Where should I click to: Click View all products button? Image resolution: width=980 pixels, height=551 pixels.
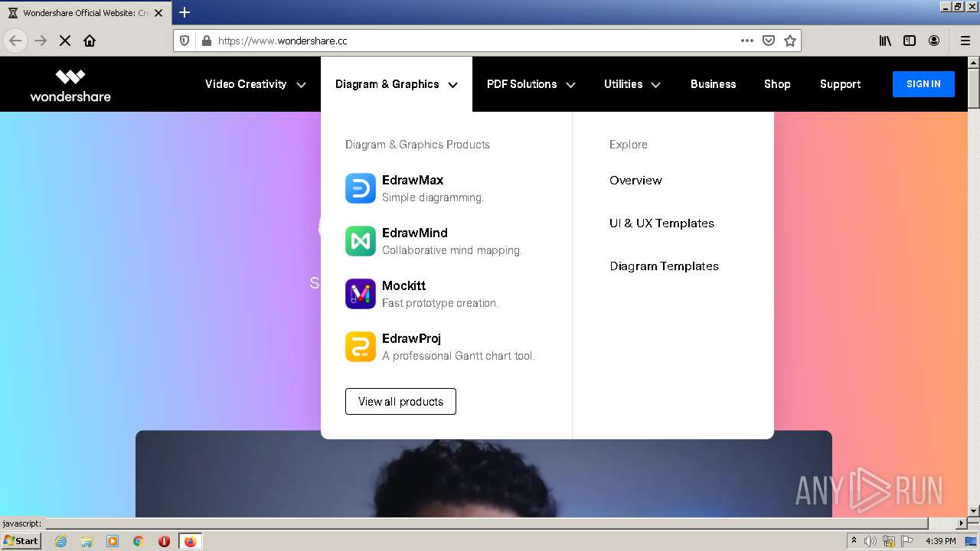click(400, 402)
